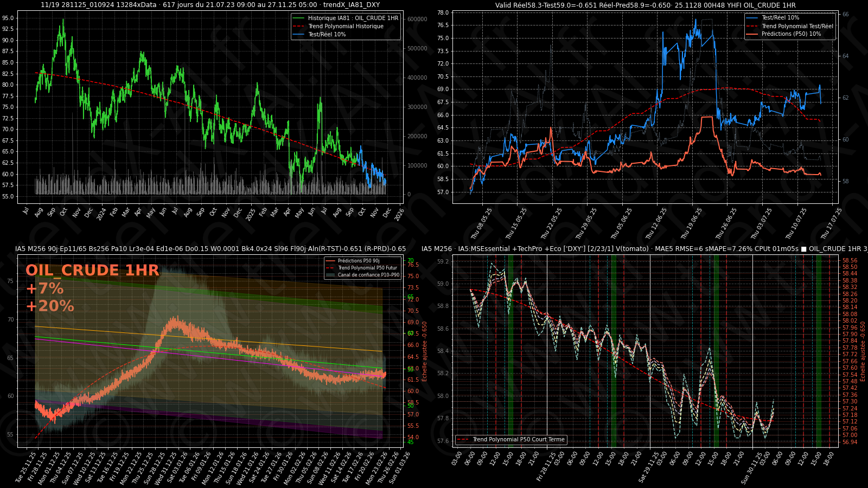The height and width of the screenshot is (488, 868).
Task: Click the top-left chart title with trendX_IA81_DXY
Action: point(210,5)
